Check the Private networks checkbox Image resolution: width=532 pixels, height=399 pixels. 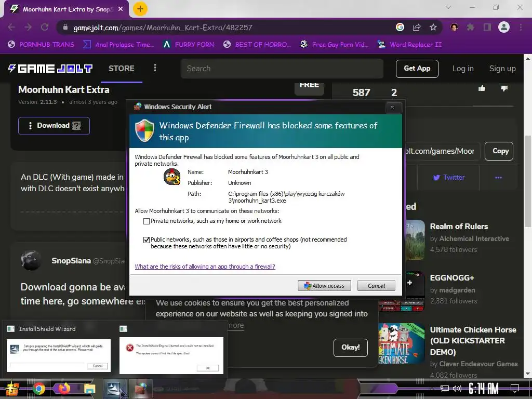tap(147, 221)
